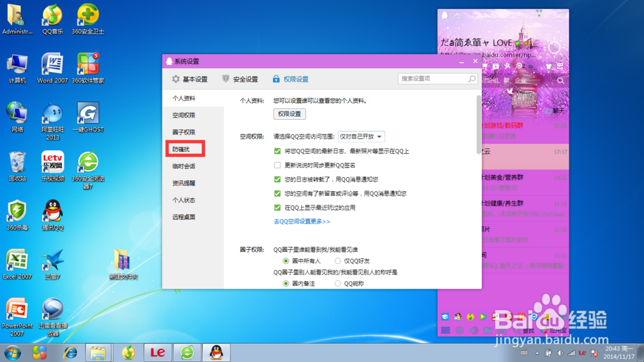Image resolution: width=644 pixels, height=362 pixels.
Task: Uncheck 您的日志被转载了 notification box
Action: pyautogui.click(x=278, y=179)
